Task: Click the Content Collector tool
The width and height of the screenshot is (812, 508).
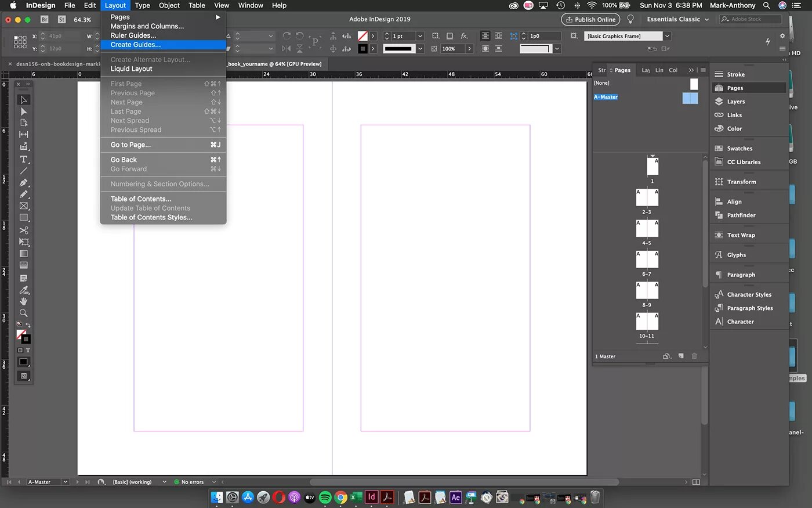Action: pos(24,147)
